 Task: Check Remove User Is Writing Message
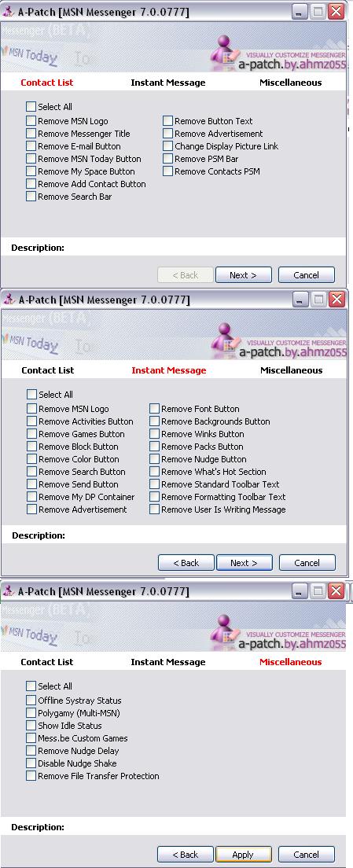point(154,509)
